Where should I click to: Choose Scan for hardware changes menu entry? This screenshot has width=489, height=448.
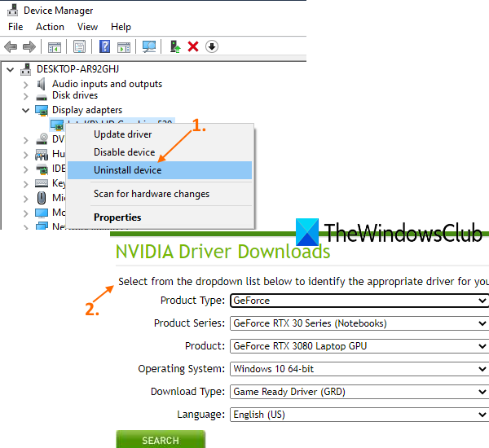coord(160,194)
